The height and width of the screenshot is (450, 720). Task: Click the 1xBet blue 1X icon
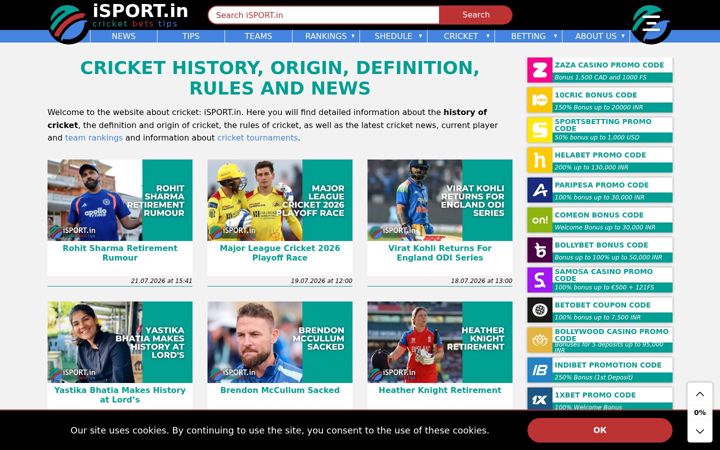pos(540,399)
